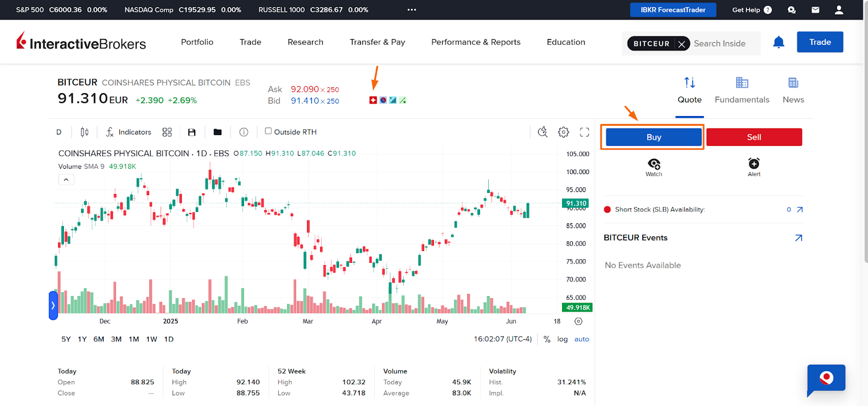The width and height of the screenshot is (868, 406).
Task: Set chart range to 1W
Action: (x=152, y=339)
